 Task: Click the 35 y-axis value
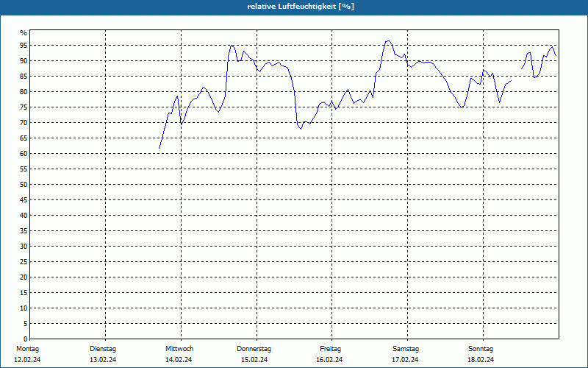coord(24,231)
